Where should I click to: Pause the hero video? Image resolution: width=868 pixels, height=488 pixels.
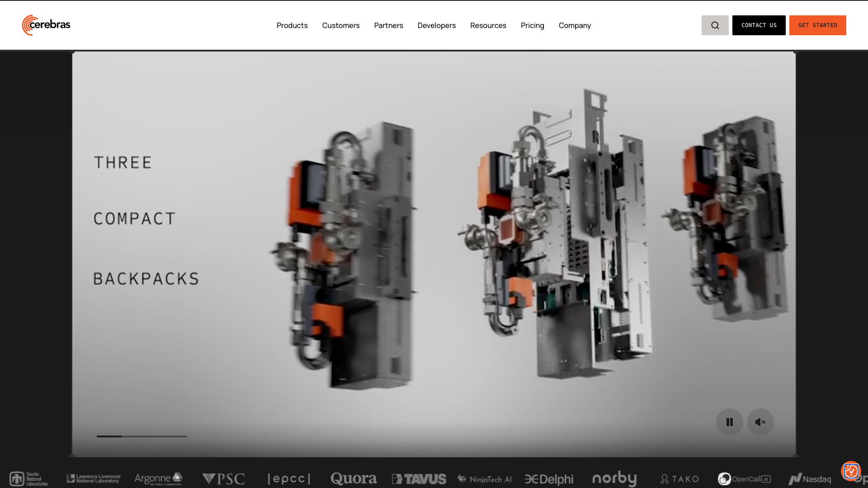729,422
